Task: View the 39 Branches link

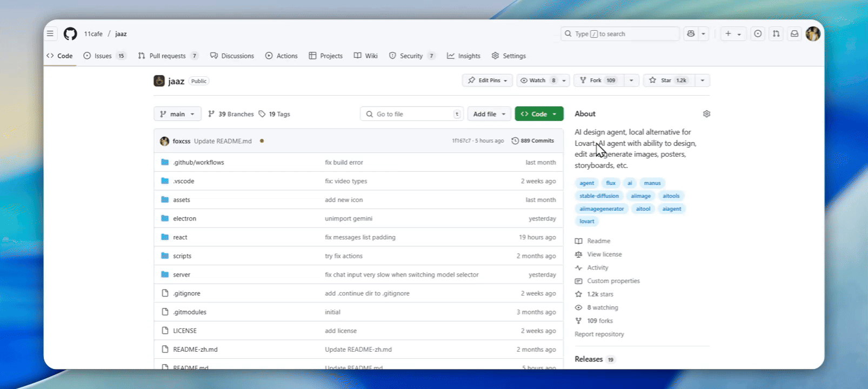Action: pyautogui.click(x=231, y=114)
